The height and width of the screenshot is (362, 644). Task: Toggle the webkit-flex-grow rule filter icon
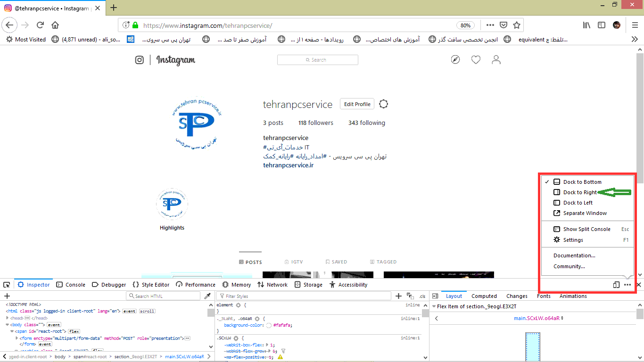pos(283,351)
